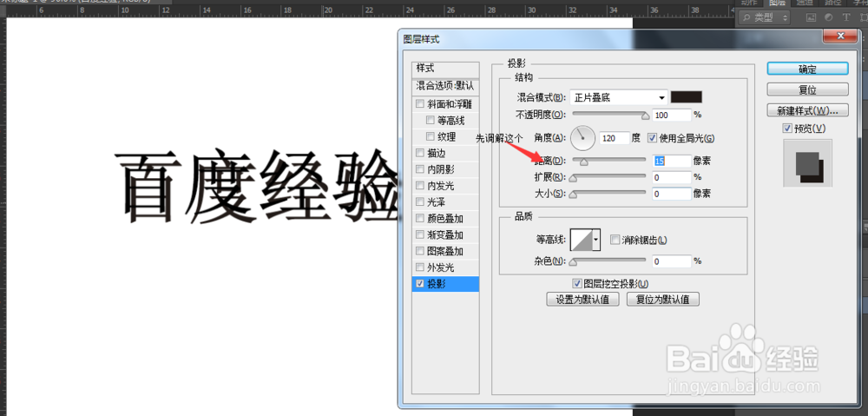Click 新建样式(W)... button

[807, 110]
